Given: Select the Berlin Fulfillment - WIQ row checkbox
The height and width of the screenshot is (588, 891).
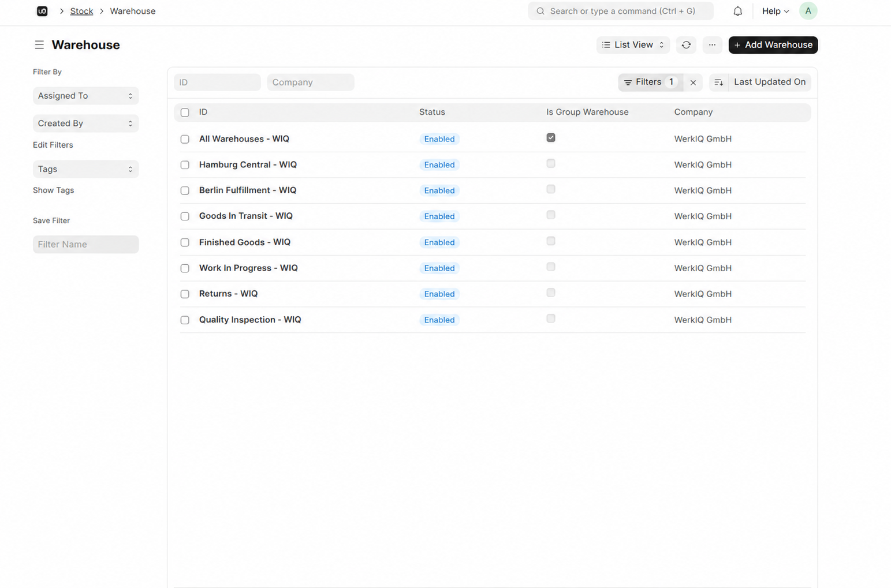Looking at the screenshot, I should (185, 190).
